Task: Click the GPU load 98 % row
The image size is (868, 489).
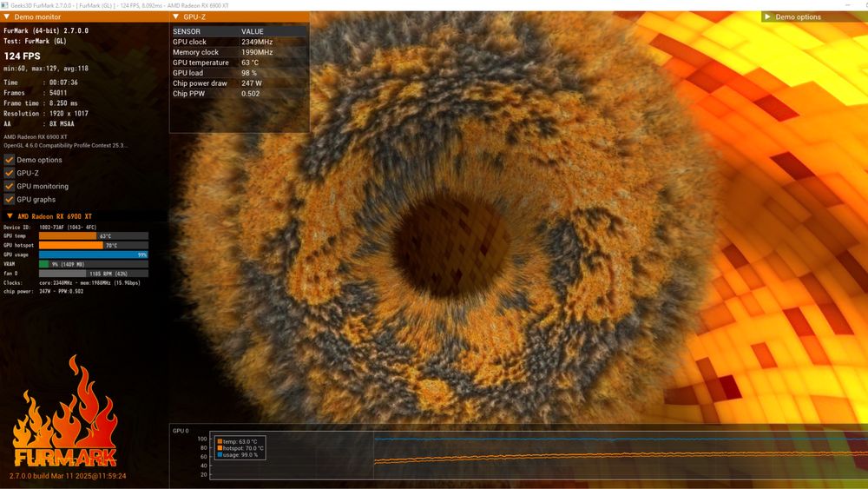Action: 240,73
